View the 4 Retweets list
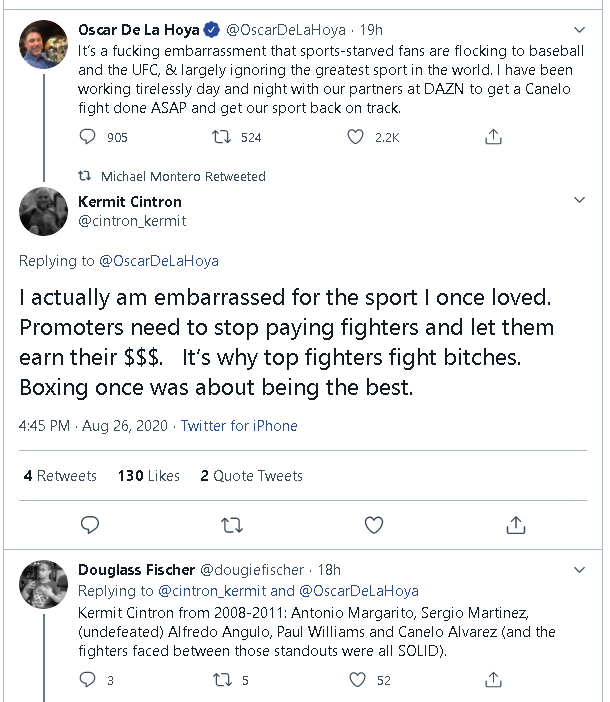The width and height of the screenshot is (610, 702). coord(60,476)
